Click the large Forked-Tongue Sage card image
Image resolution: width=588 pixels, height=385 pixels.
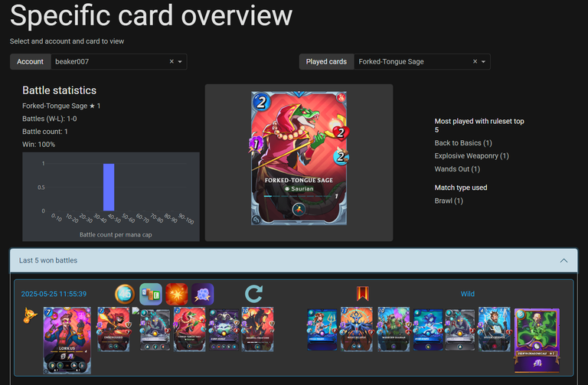pyautogui.click(x=299, y=158)
